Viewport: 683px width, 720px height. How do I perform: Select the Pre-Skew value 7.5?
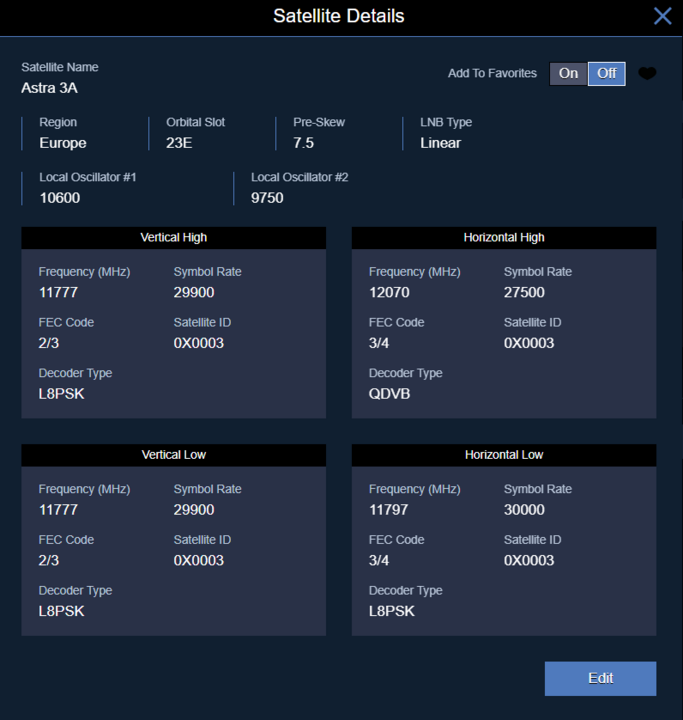click(x=303, y=143)
